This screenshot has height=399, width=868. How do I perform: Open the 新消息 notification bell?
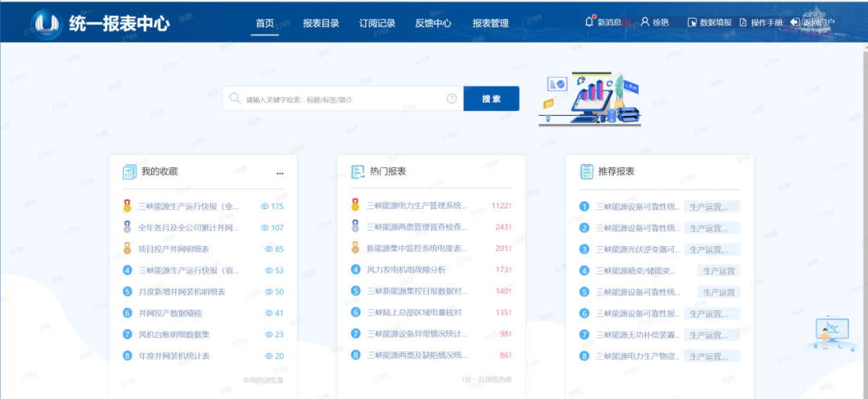coord(589,22)
